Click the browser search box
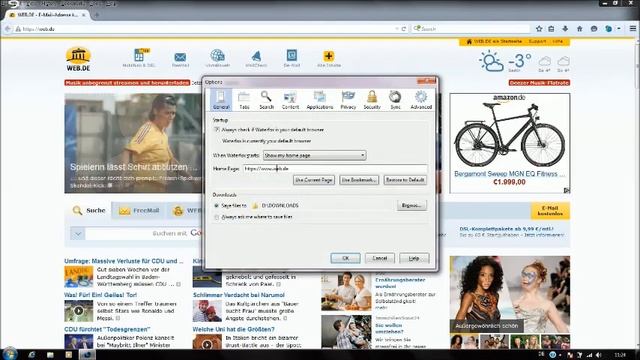640x360 pixels. 471,29
